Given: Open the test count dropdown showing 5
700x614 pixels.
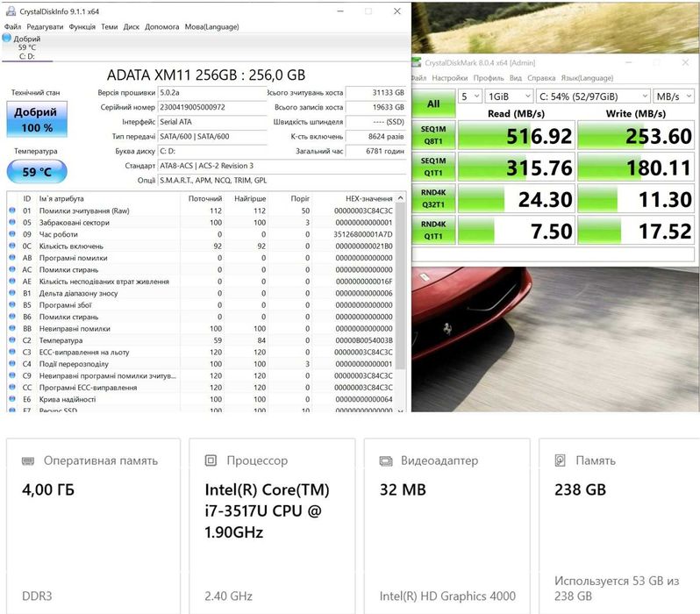Looking at the screenshot, I should [x=470, y=96].
